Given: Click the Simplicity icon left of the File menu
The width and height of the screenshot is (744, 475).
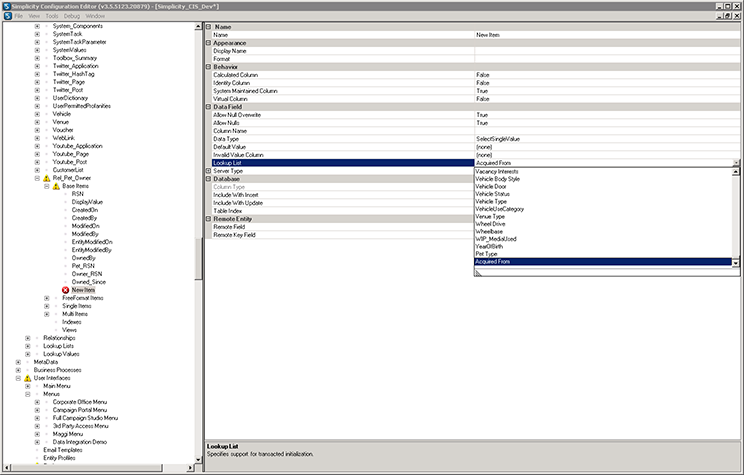Looking at the screenshot, I should tap(6, 16).
